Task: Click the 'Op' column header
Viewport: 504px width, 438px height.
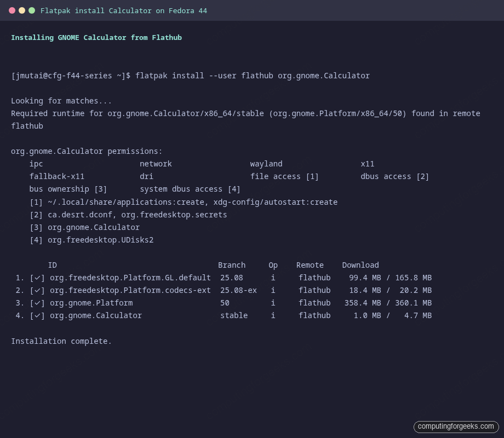Action: tap(273, 265)
